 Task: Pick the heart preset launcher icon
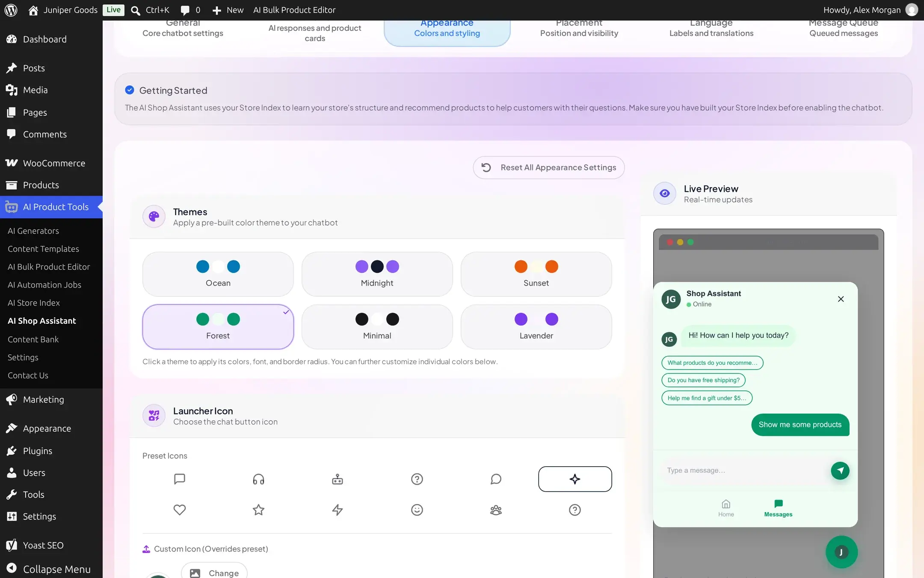click(x=180, y=509)
